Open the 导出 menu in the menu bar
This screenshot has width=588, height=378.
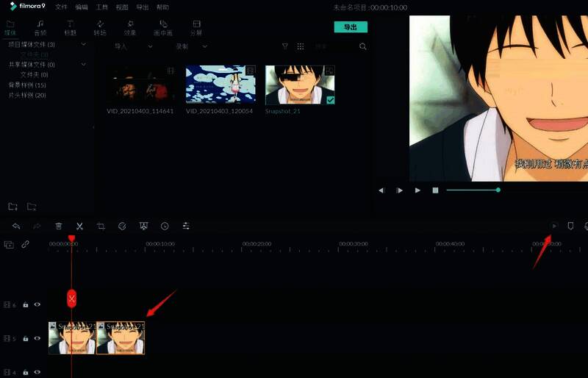point(142,7)
